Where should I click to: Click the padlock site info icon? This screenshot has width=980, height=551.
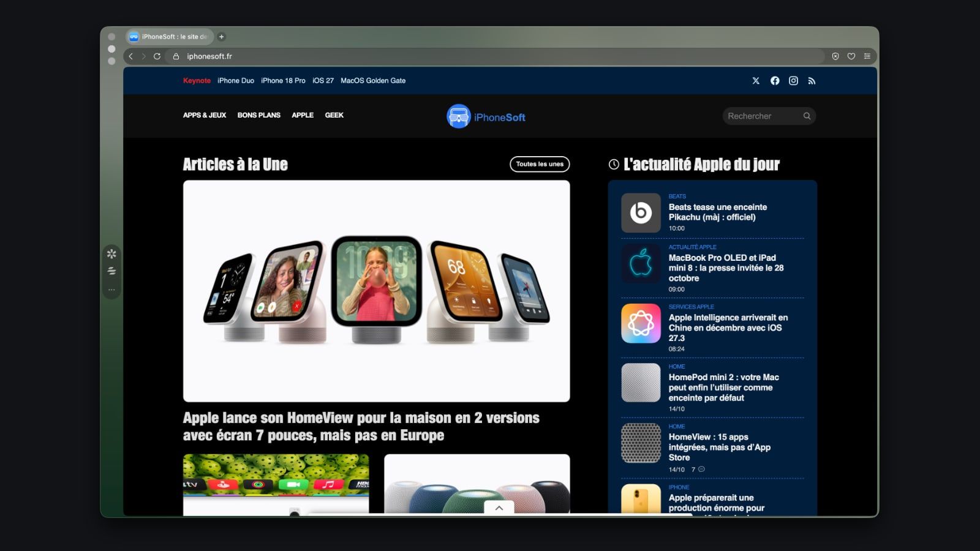176,56
